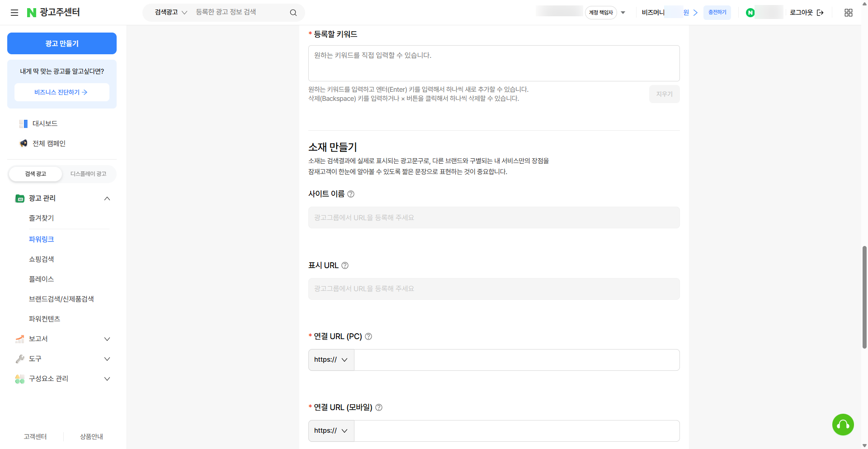Click the 지우기 button
The image size is (868, 449).
click(x=665, y=94)
